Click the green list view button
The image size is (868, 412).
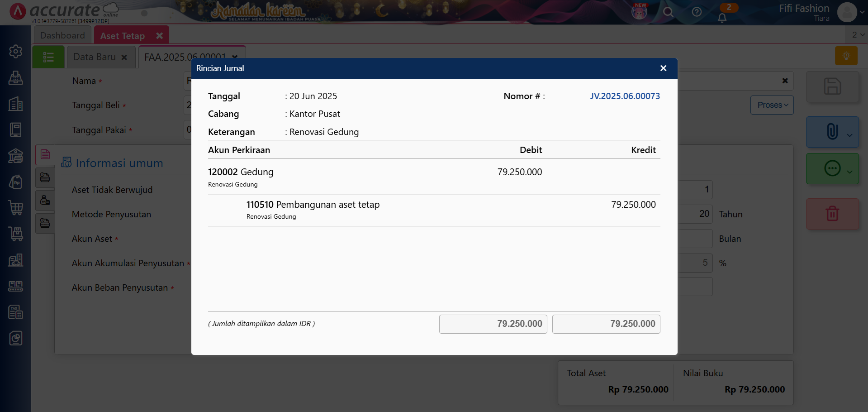[x=48, y=57]
